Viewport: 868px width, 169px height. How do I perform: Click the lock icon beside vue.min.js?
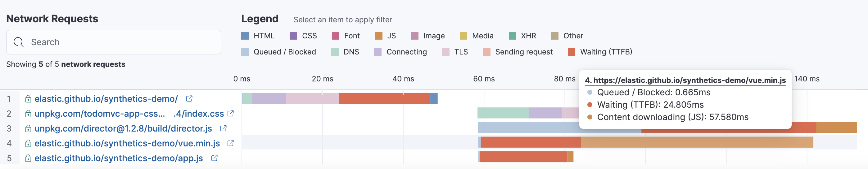coord(28,144)
